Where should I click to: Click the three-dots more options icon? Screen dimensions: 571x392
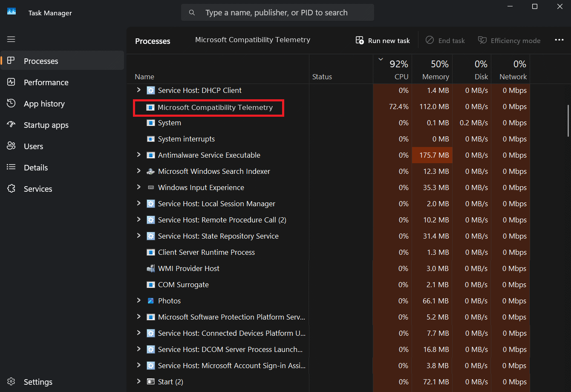click(559, 40)
